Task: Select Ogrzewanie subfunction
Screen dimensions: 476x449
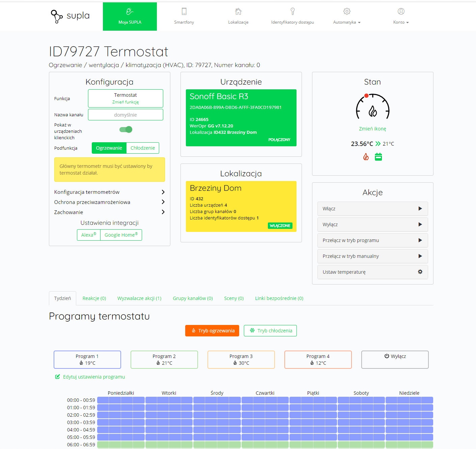Action: (x=109, y=148)
